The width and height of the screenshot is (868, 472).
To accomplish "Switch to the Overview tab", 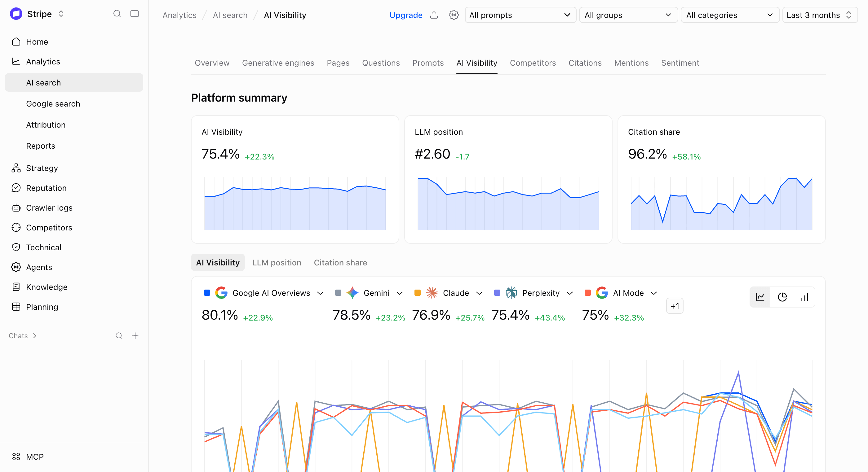I will pos(212,63).
